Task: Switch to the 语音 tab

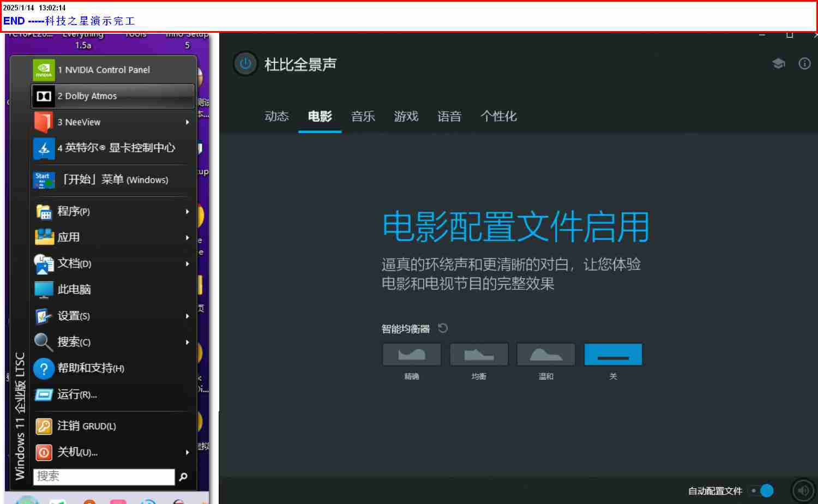Action: 449,116
